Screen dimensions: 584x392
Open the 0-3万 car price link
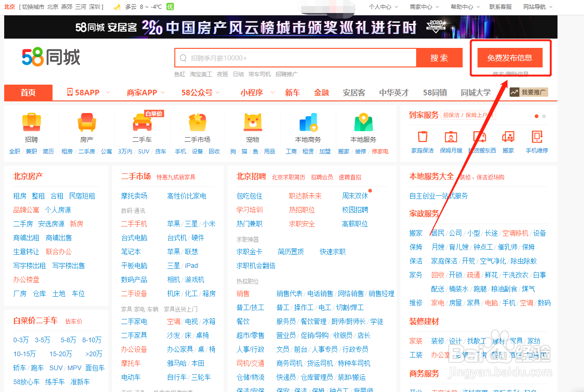tap(21, 340)
